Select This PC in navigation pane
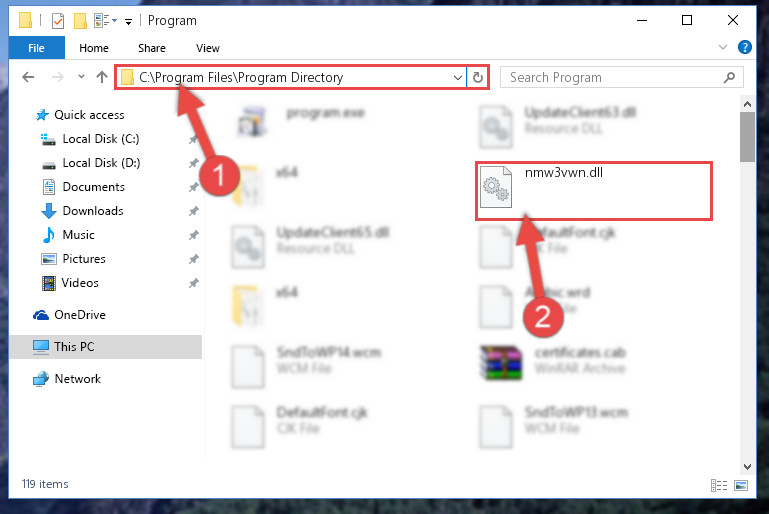The image size is (769, 514). click(x=105, y=347)
